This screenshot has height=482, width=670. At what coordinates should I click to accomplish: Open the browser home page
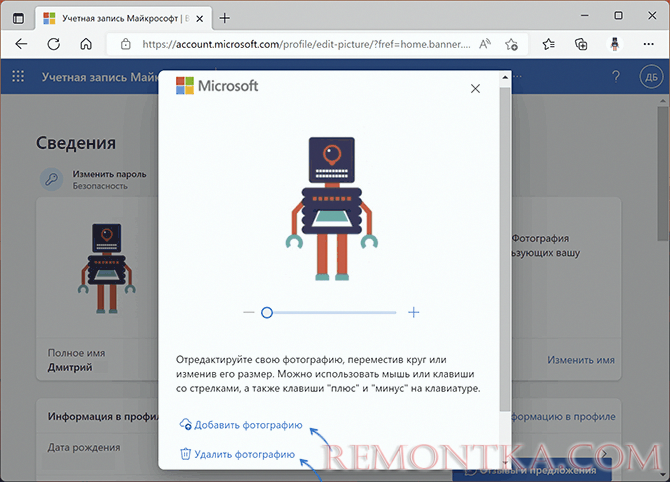point(86,44)
